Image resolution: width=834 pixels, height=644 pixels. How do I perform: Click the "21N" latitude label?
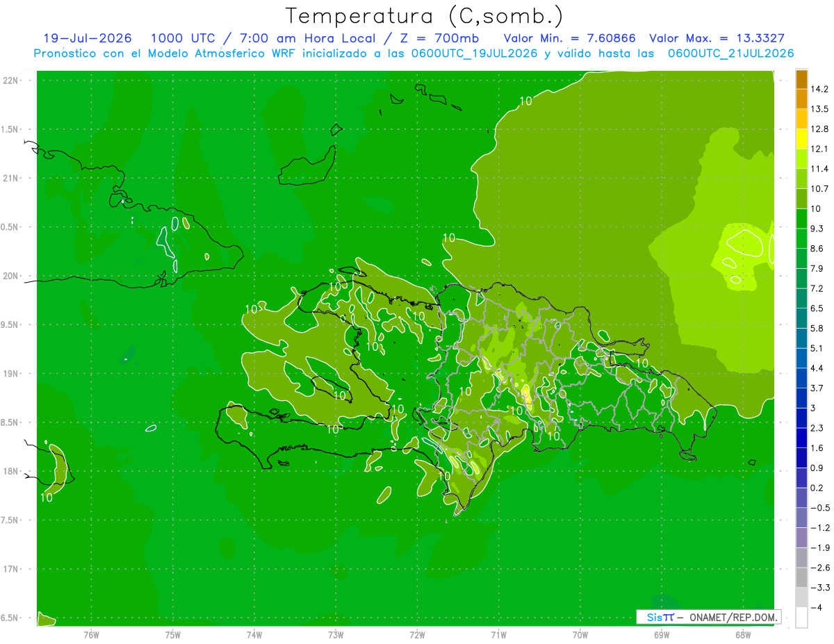[10, 178]
